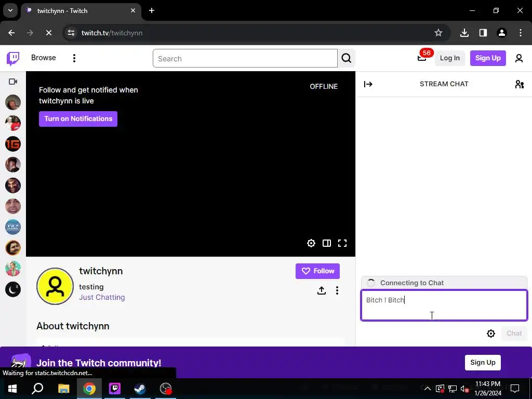Open the crescent moon channel avatar
Viewport: 532px width, 399px height.
click(x=13, y=289)
